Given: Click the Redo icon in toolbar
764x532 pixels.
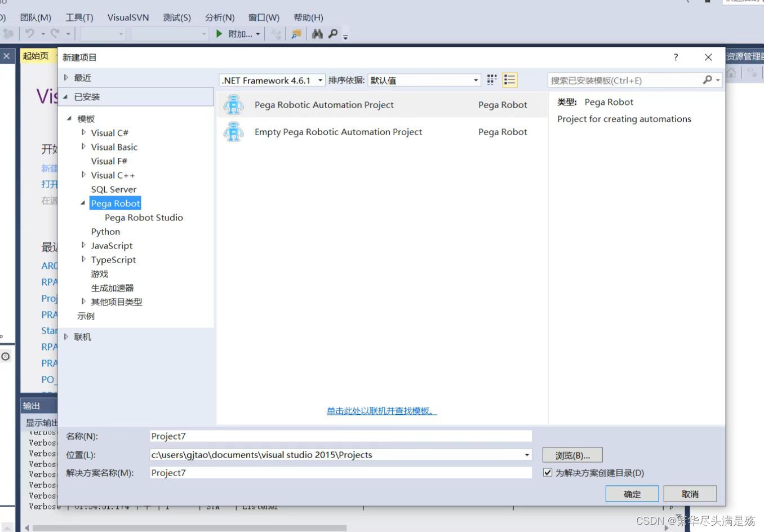Looking at the screenshot, I should [x=55, y=34].
